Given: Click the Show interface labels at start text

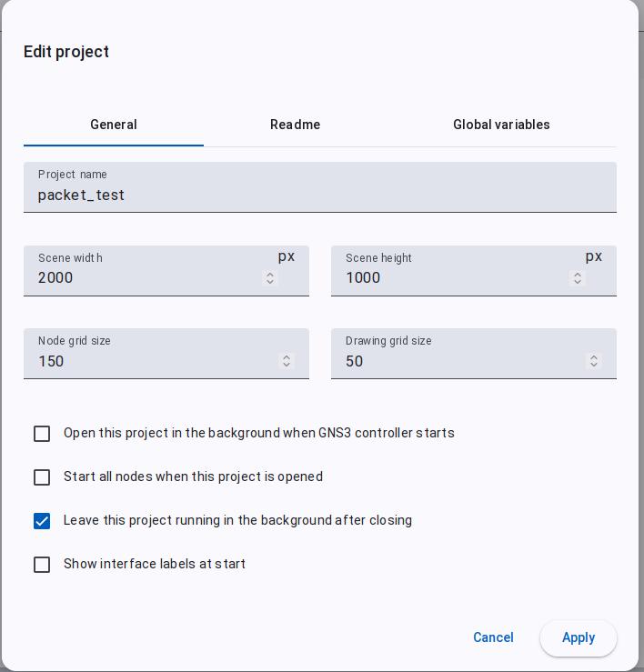Looking at the screenshot, I should 155,564.
